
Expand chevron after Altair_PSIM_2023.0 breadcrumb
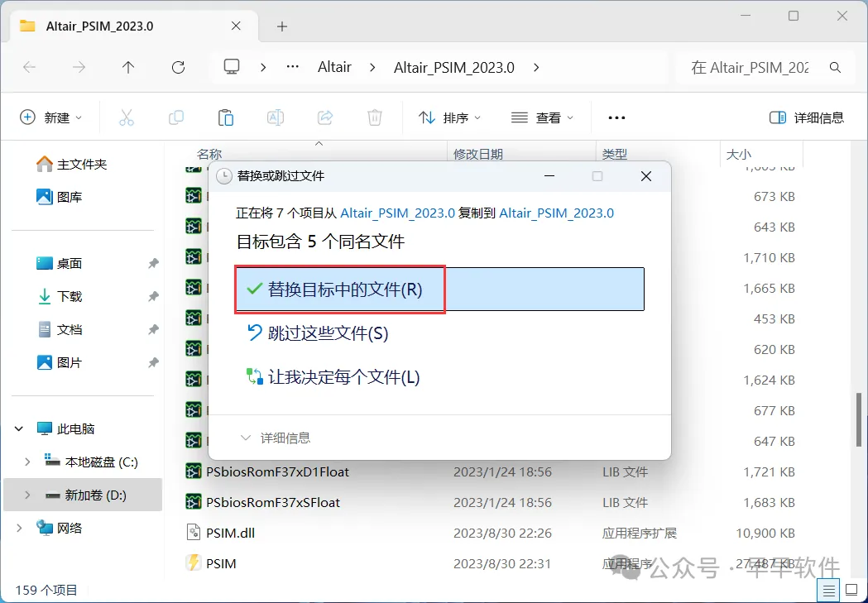click(536, 67)
